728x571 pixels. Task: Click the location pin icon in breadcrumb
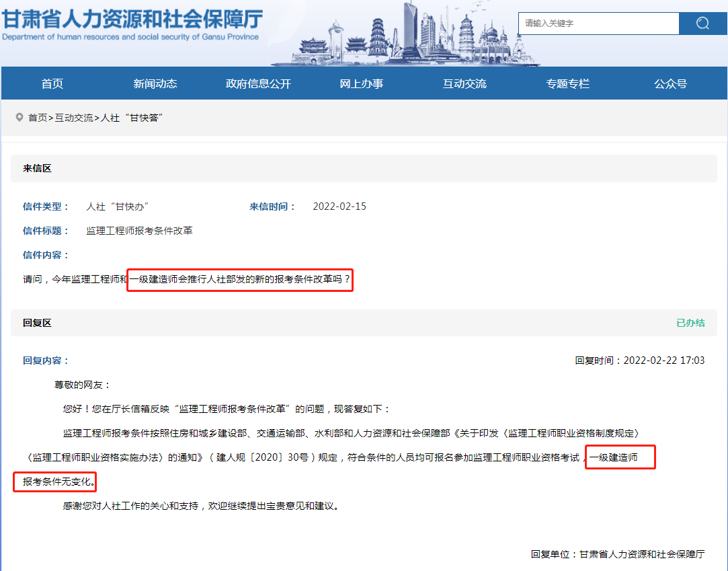coord(19,117)
